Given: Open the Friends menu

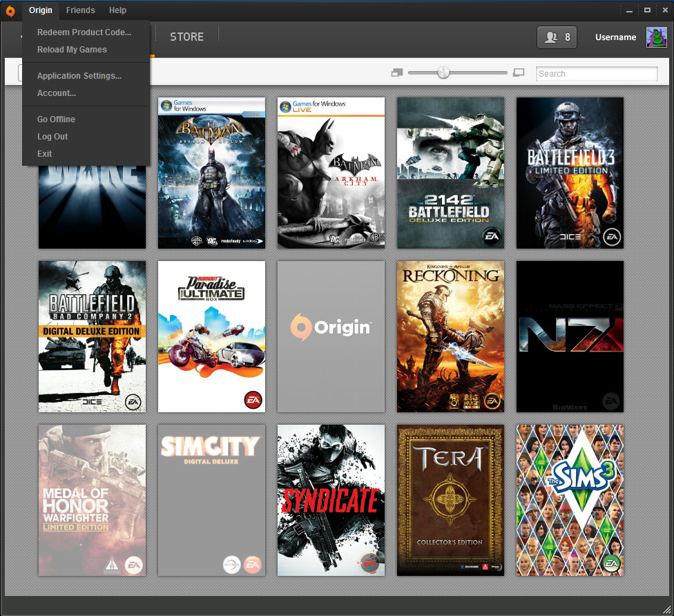Looking at the screenshot, I should coord(80,10).
